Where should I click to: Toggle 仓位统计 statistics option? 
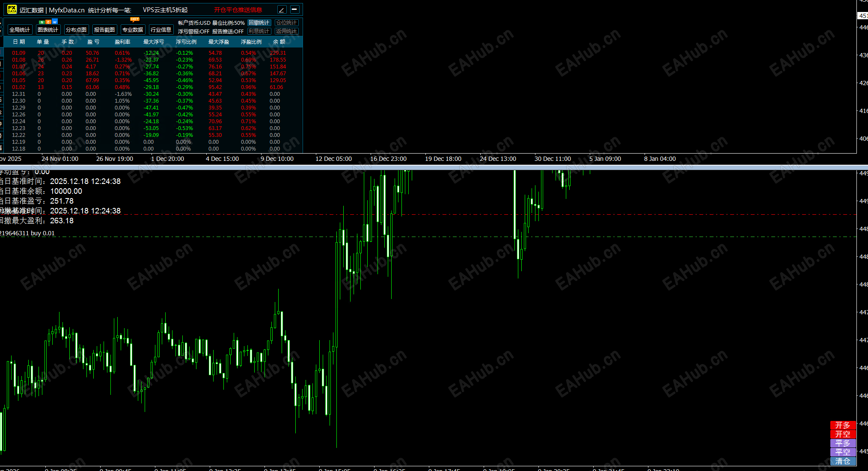286,23
